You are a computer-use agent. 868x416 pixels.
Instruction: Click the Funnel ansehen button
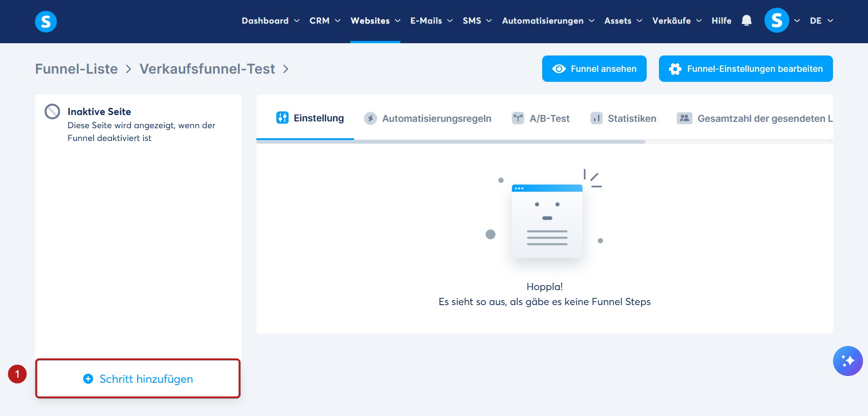pos(594,69)
